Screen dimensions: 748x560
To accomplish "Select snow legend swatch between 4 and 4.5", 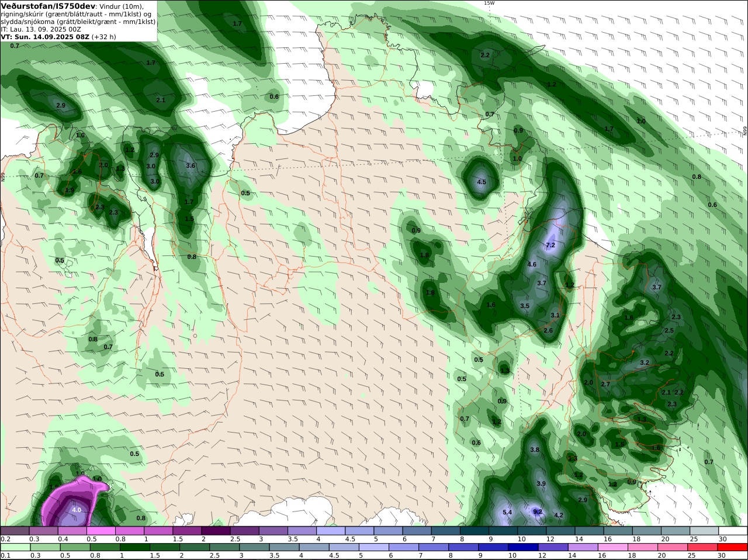I will pos(330,531).
